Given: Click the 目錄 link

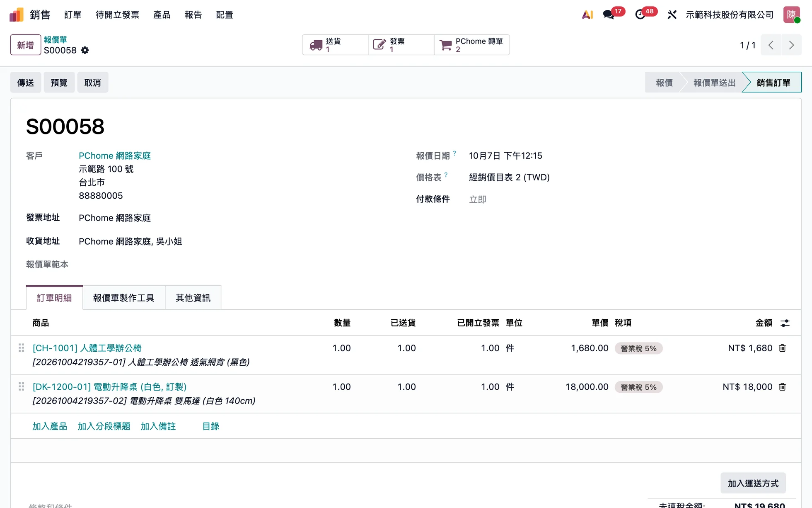Looking at the screenshot, I should (211, 426).
